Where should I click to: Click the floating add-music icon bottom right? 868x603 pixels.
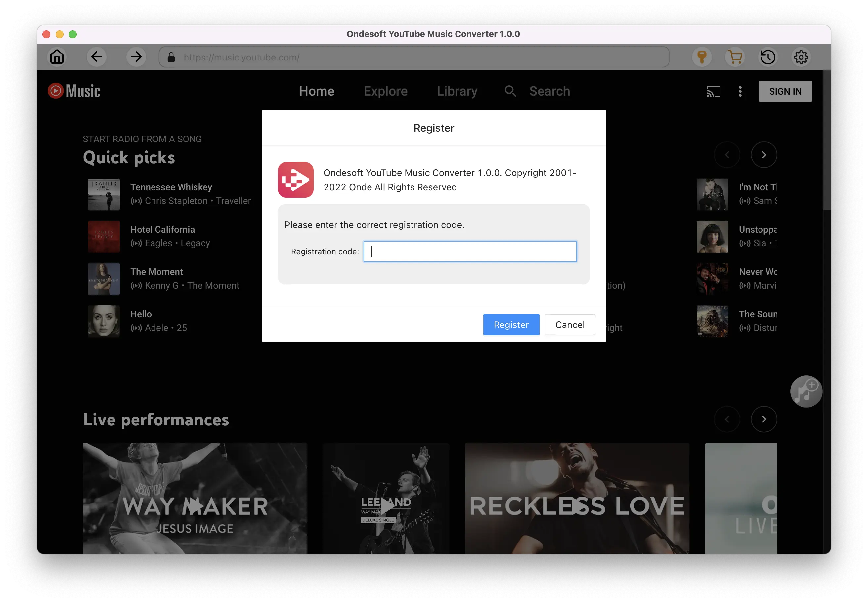806,391
